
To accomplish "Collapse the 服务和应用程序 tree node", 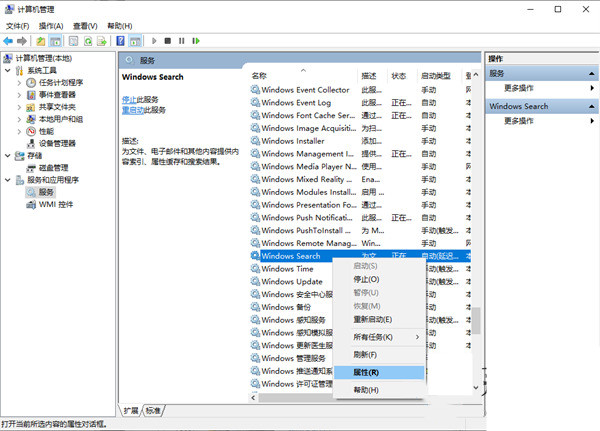I will pyautogui.click(x=8, y=180).
